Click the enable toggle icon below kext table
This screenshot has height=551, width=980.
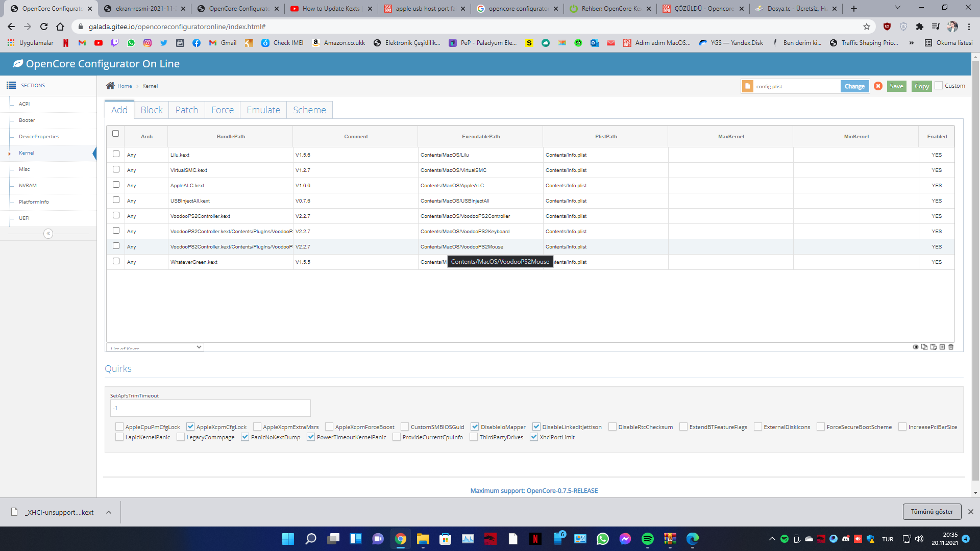916,347
